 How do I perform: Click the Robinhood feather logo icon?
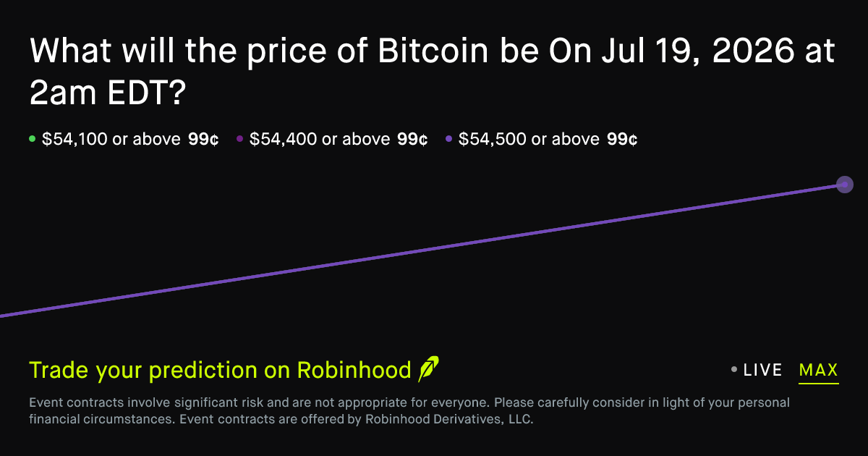point(428,369)
